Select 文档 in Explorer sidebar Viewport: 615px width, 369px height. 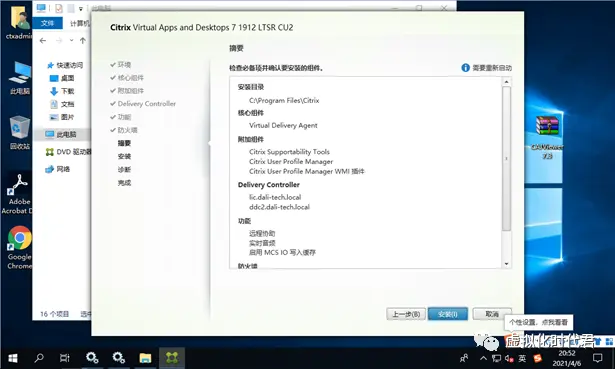pos(62,104)
